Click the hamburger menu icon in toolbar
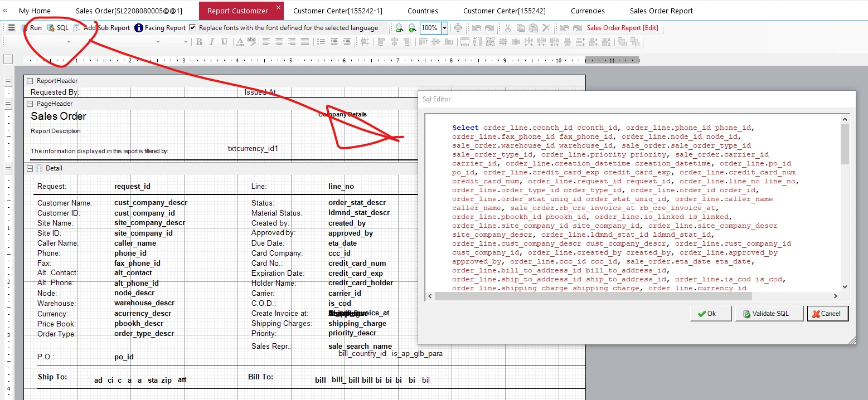This screenshot has width=868, height=400. tap(11, 28)
